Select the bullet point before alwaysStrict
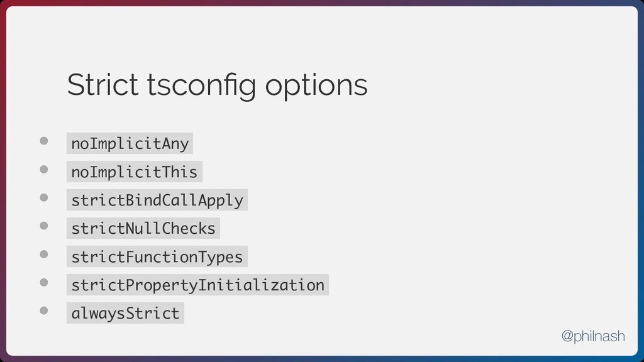 coord(45,310)
